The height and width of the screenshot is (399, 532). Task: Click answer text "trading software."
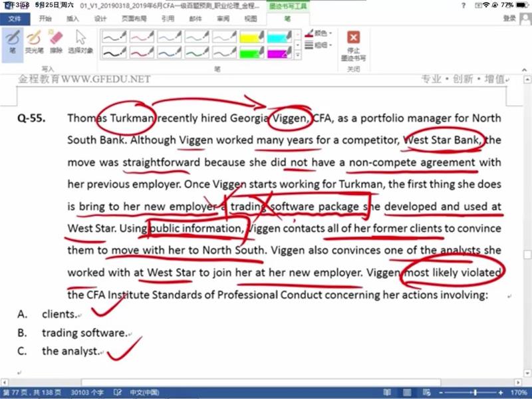[85, 333]
